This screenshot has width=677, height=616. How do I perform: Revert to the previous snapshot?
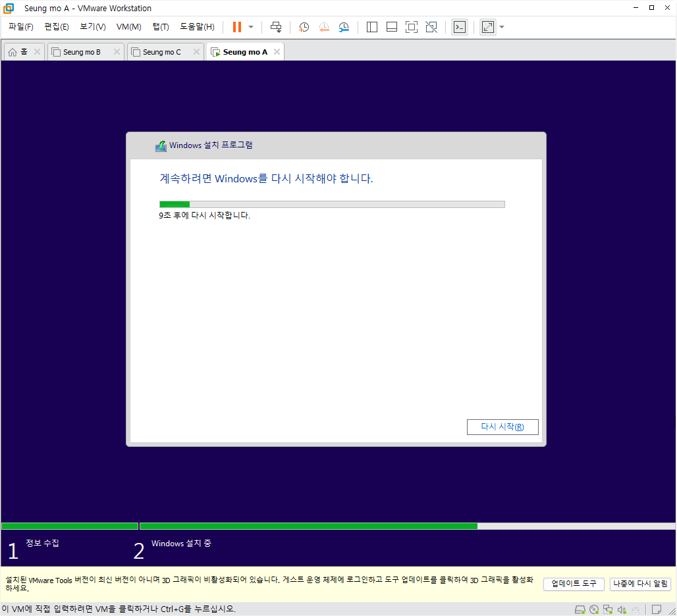pyautogui.click(x=324, y=27)
